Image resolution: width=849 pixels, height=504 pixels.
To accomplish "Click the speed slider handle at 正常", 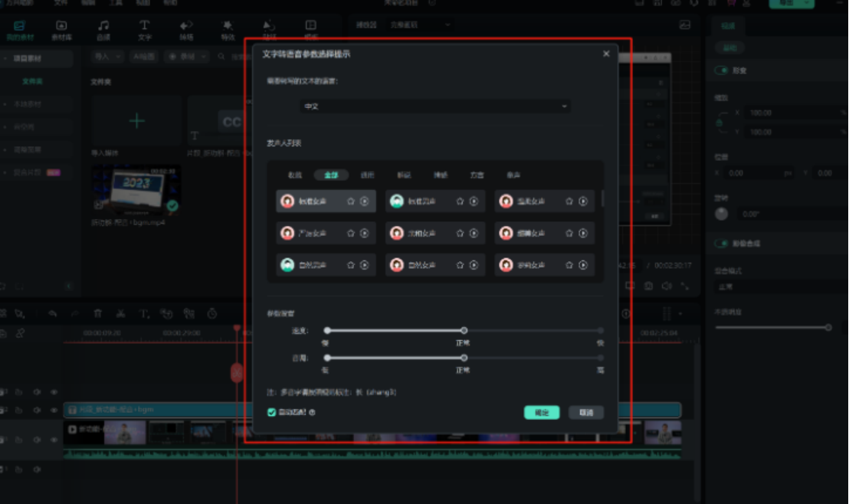I will (x=464, y=330).
